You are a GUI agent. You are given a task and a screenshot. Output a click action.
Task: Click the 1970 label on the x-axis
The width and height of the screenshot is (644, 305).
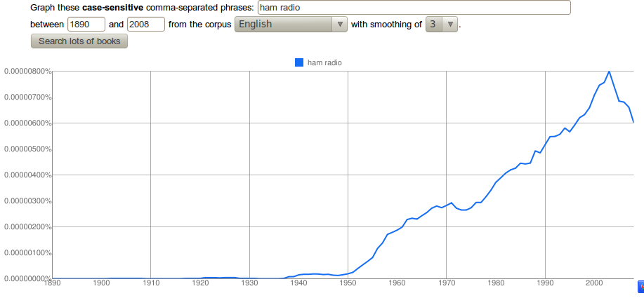click(447, 283)
